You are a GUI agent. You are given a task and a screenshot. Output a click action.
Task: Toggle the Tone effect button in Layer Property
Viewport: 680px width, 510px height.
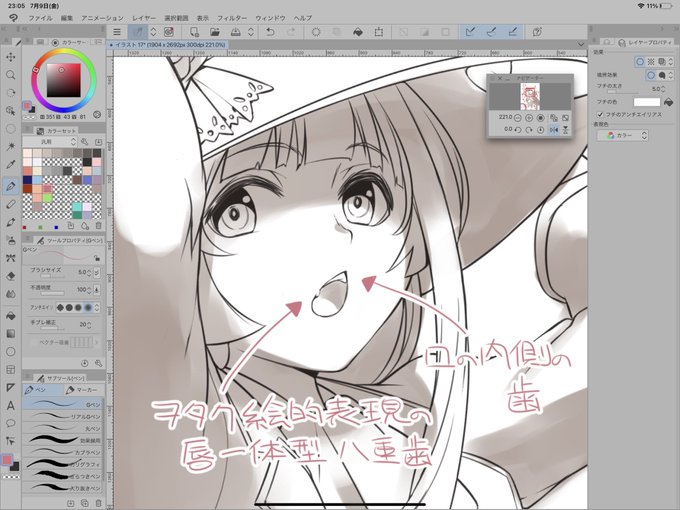point(651,62)
